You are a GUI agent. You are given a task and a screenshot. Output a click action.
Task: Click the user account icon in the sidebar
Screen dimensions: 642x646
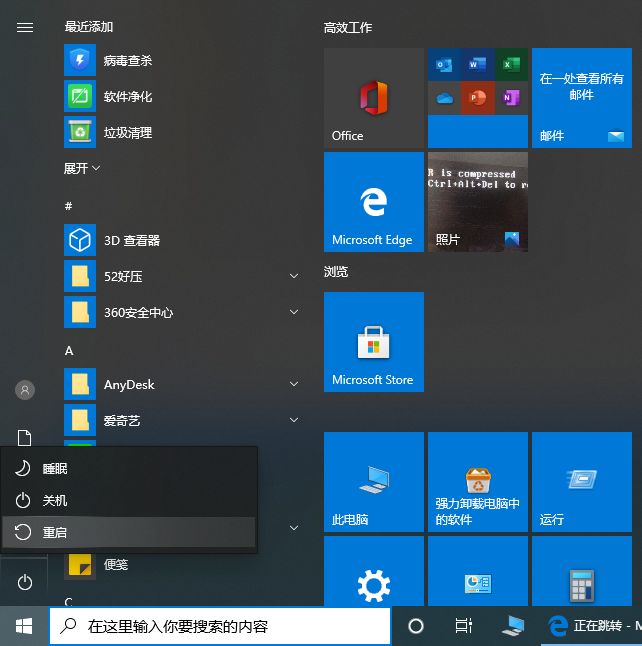pyautogui.click(x=25, y=390)
